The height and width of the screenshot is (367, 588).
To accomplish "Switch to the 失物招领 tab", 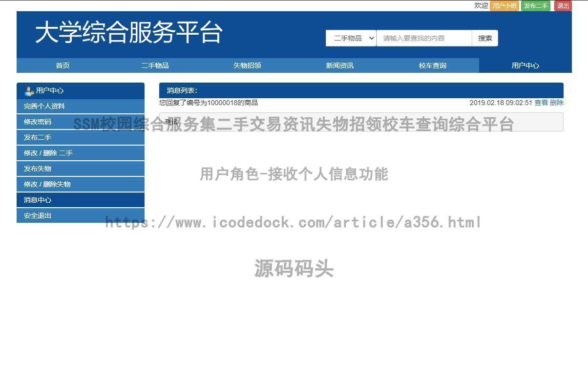I will coord(247,65).
